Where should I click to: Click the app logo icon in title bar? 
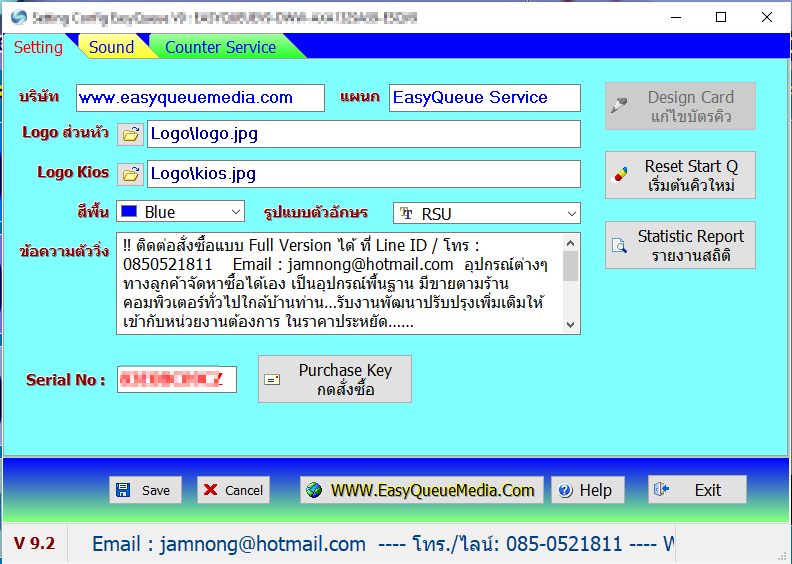click(x=19, y=17)
